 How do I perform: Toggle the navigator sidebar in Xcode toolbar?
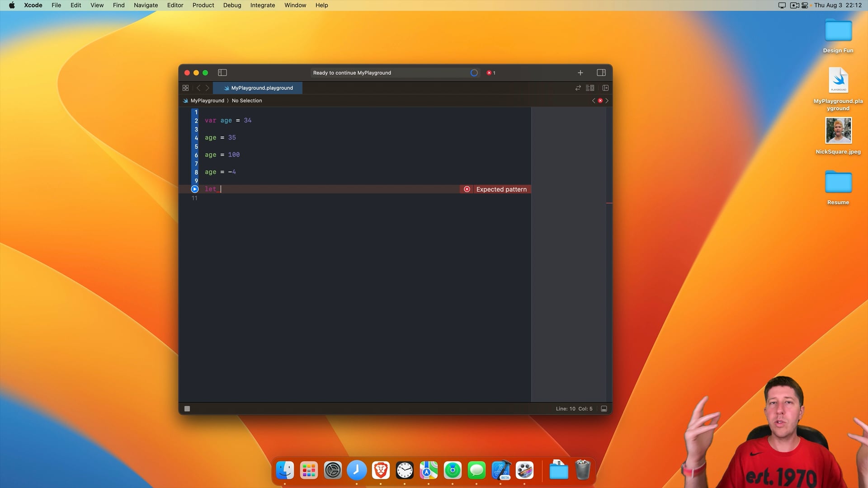pyautogui.click(x=222, y=73)
